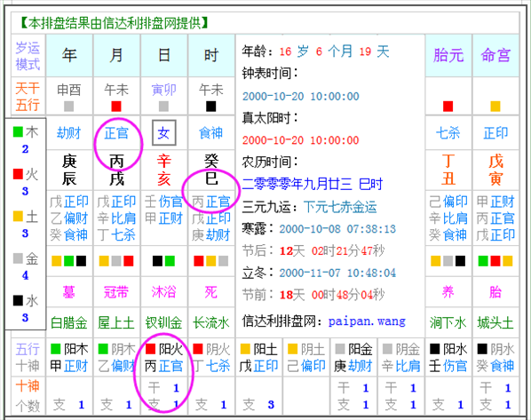Click the 申酉 text in the year column
Viewport: 531px width, 420px height.
(x=69, y=90)
